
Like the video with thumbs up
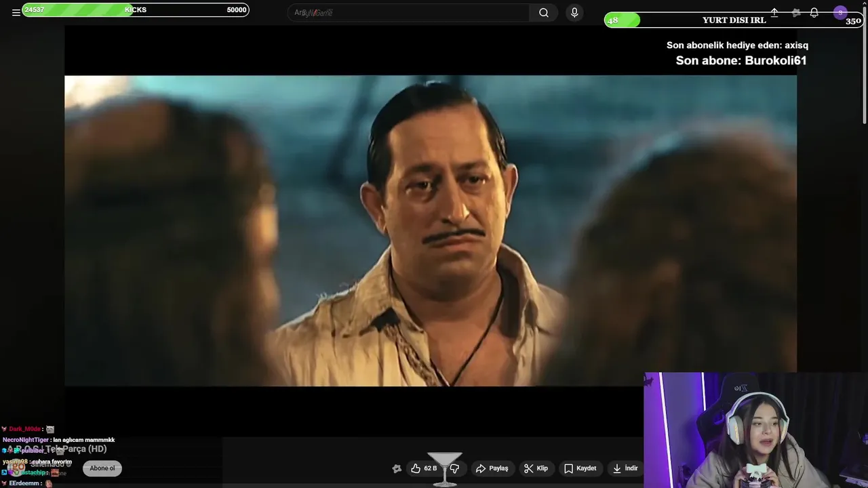point(424,468)
